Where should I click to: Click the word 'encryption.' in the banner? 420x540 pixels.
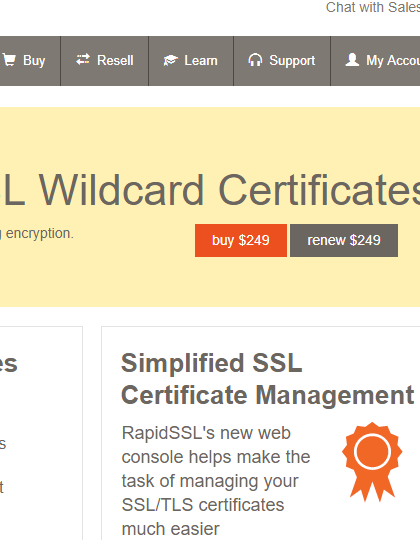coord(40,234)
